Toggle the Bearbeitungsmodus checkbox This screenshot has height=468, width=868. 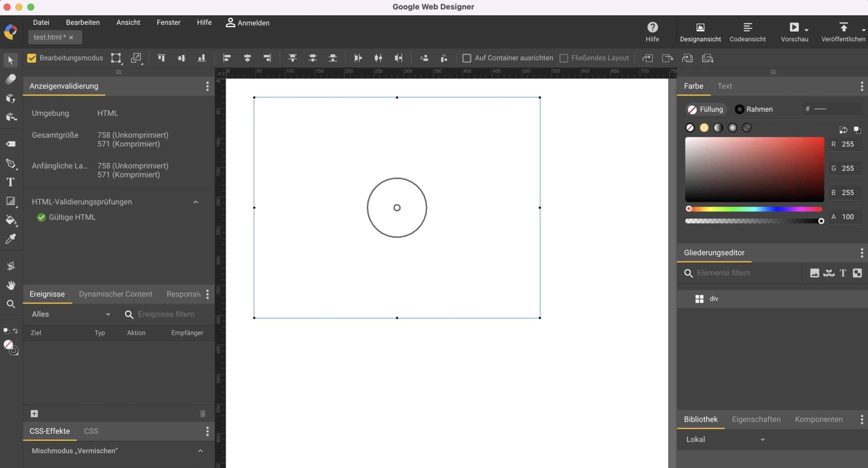(x=31, y=58)
